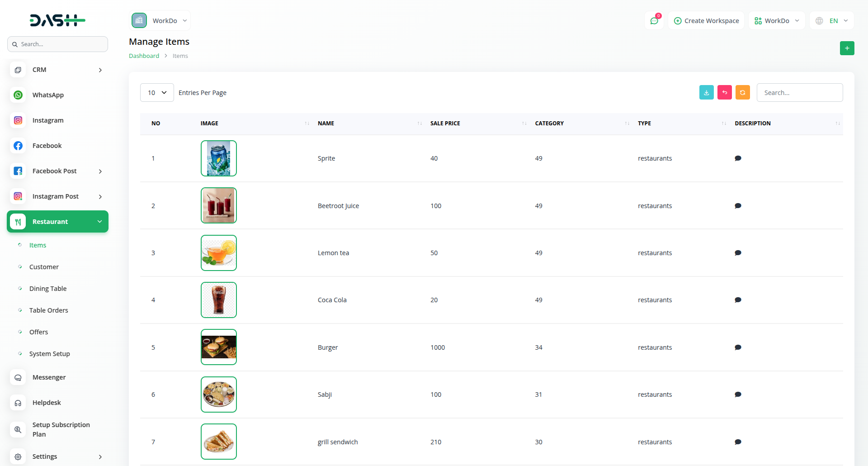View description comment icon for Lemon tea
The image size is (868, 466).
(738, 253)
